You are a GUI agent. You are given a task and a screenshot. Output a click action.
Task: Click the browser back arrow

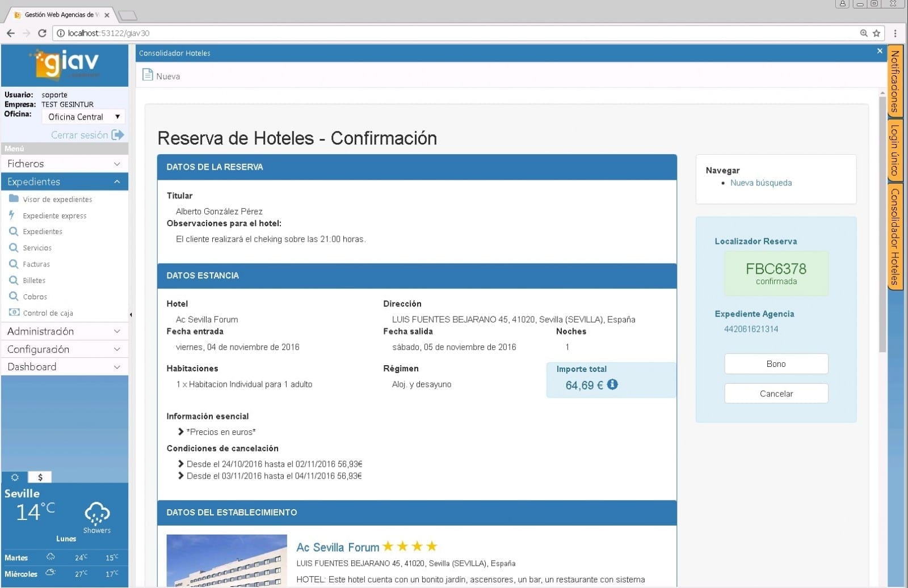pos(11,33)
